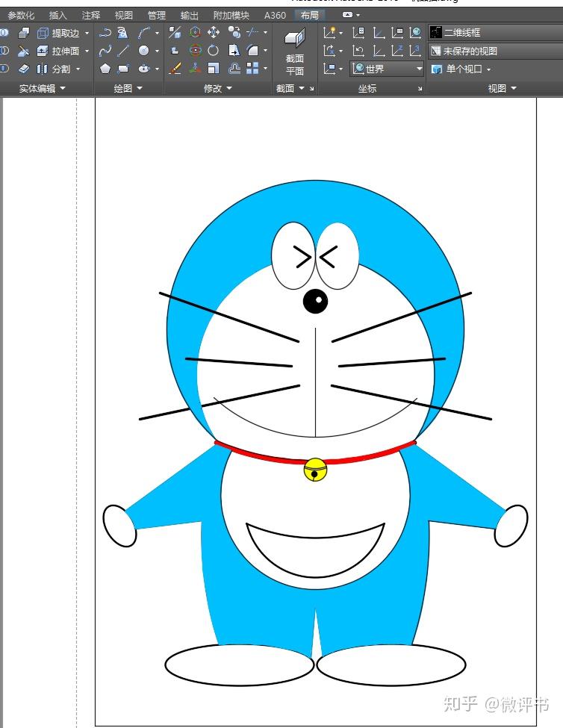Select the Polygon draw tool
Screen dimensions: 563x728
tap(105, 69)
